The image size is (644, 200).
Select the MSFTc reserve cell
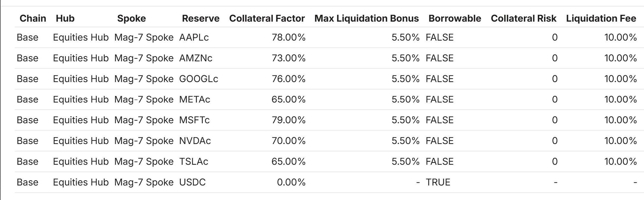[x=194, y=120]
